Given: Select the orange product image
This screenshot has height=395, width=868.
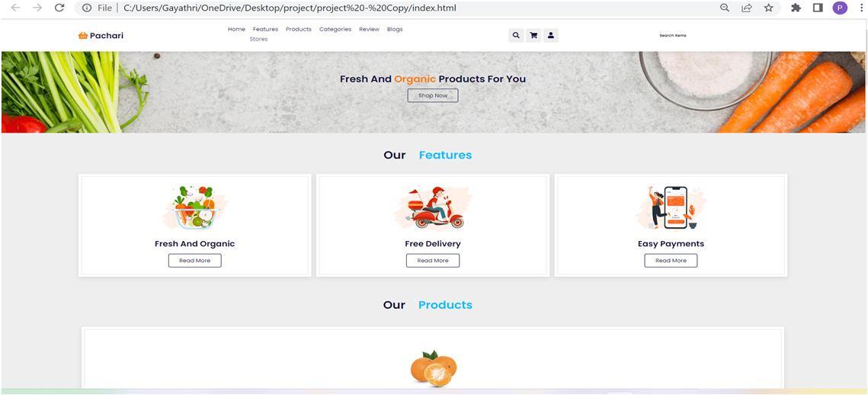Looking at the screenshot, I should pos(434,368).
